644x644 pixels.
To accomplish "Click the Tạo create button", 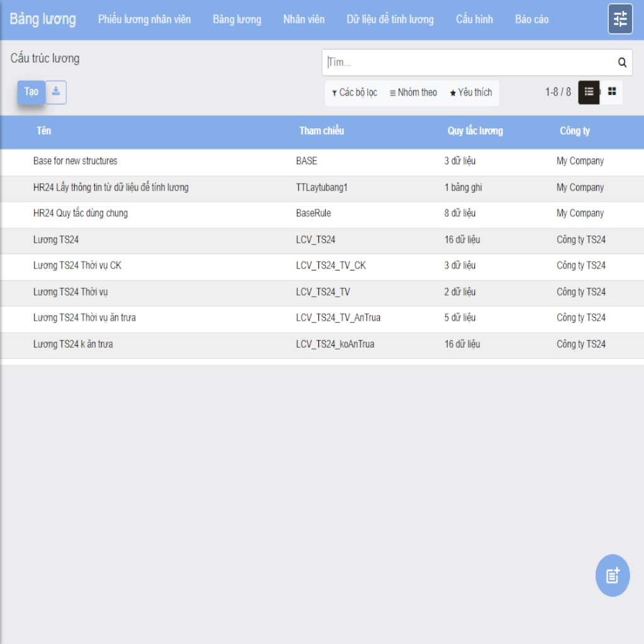I will click(x=31, y=92).
